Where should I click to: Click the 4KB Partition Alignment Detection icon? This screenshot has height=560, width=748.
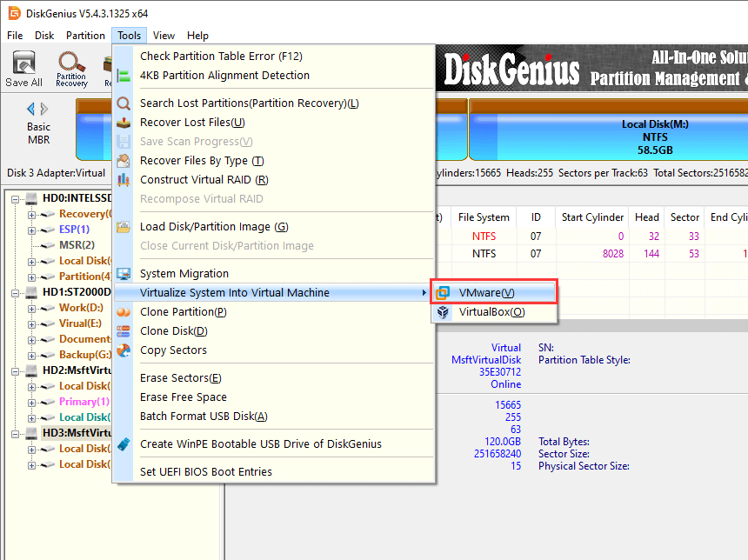coord(124,76)
